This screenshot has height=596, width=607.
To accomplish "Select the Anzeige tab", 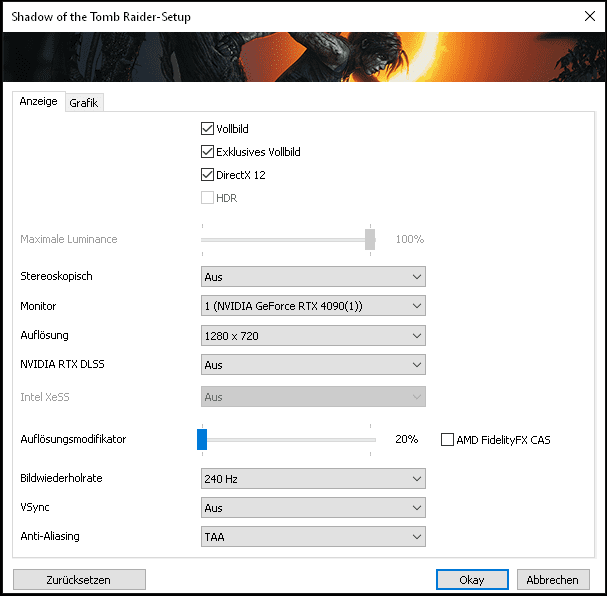I will pyautogui.click(x=39, y=102).
